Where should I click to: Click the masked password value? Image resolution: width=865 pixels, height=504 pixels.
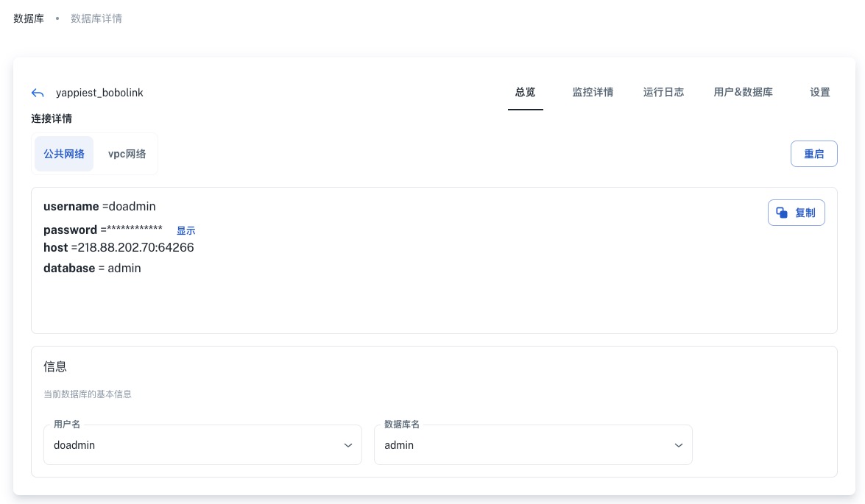[135, 229]
